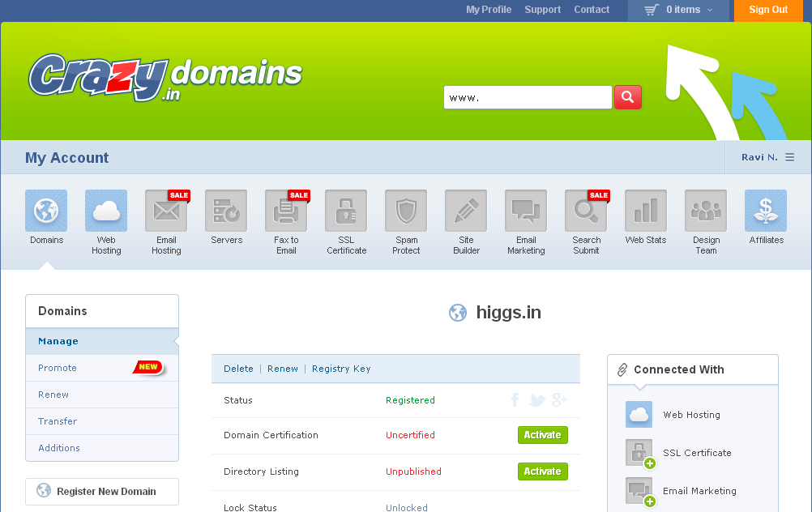Viewport: 812px width, 512px height.
Task: Open the Affiliates dollar icon
Action: [766, 211]
